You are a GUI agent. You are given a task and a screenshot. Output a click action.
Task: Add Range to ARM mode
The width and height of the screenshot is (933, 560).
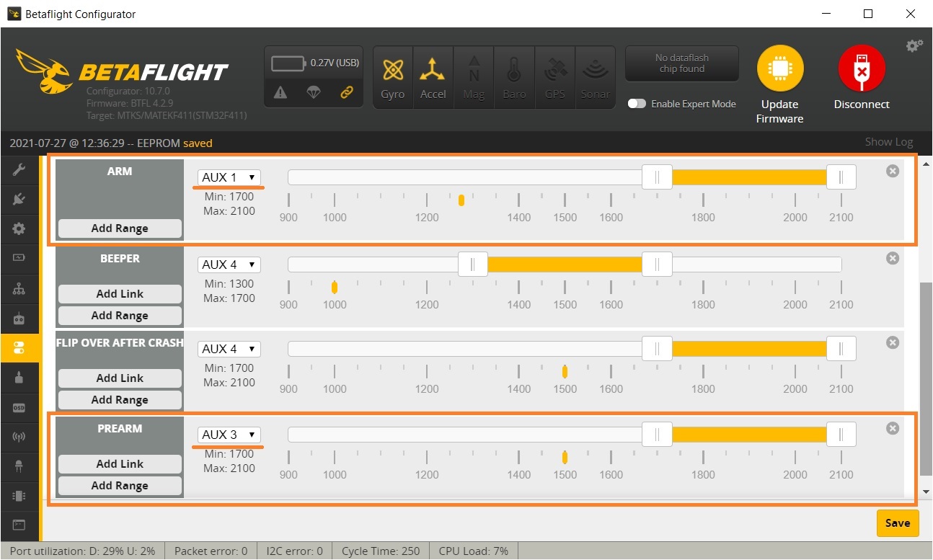120,228
